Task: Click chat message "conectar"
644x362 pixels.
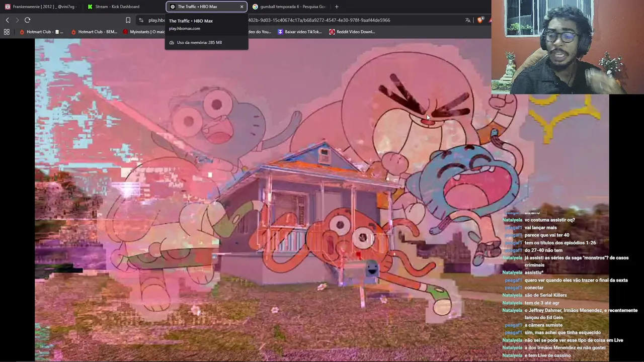Action: point(534,288)
